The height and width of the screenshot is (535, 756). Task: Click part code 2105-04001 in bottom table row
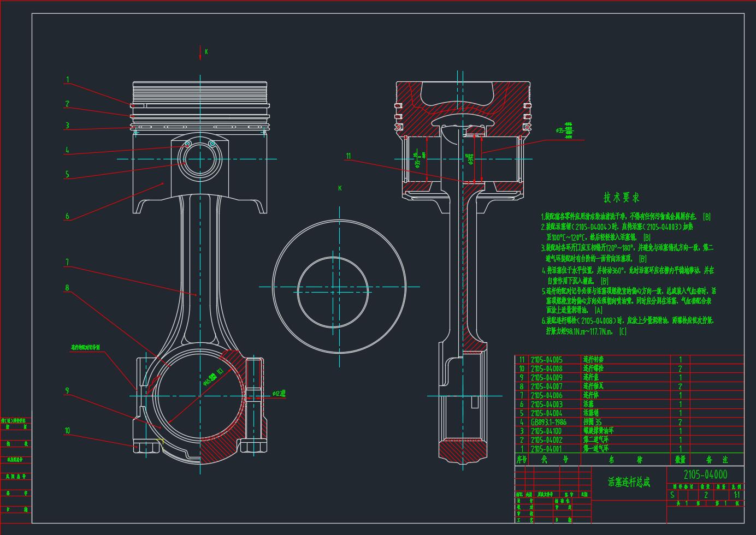[x=546, y=449]
